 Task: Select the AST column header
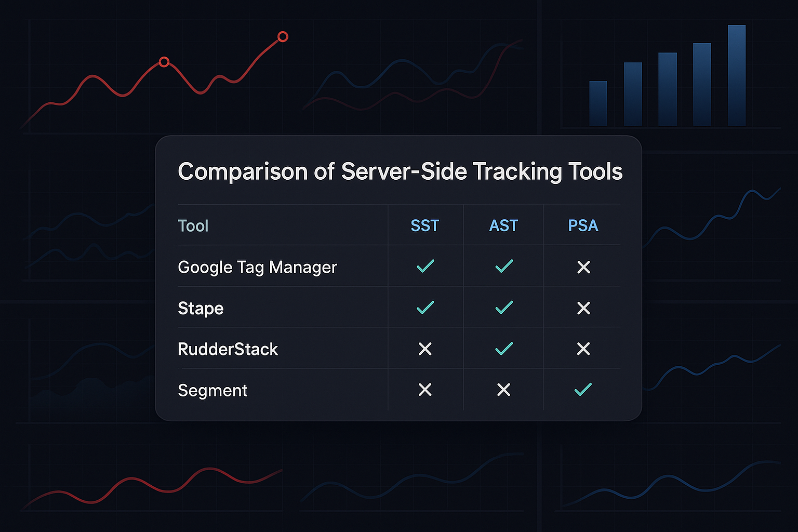(x=503, y=225)
